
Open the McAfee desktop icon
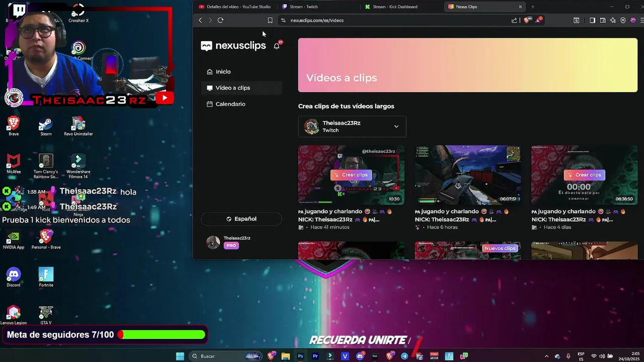pos(14,164)
